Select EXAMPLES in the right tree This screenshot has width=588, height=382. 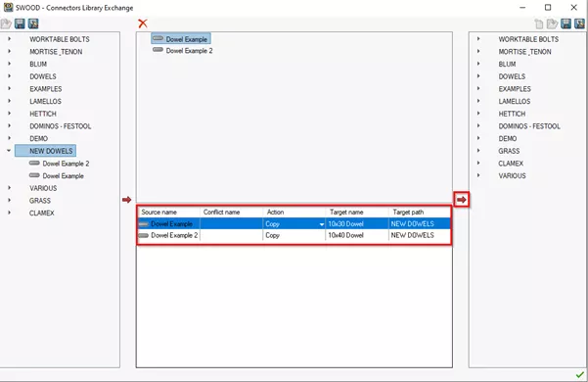coord(515,89)
